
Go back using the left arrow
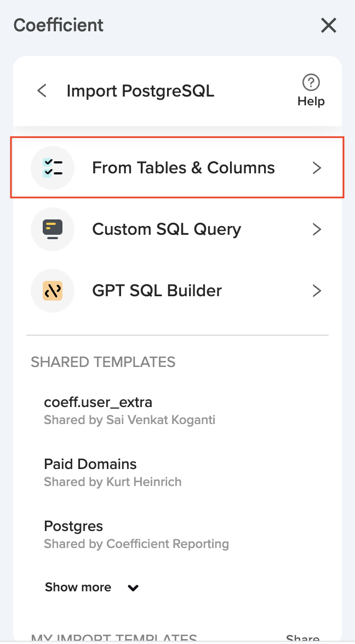point(42,91)
